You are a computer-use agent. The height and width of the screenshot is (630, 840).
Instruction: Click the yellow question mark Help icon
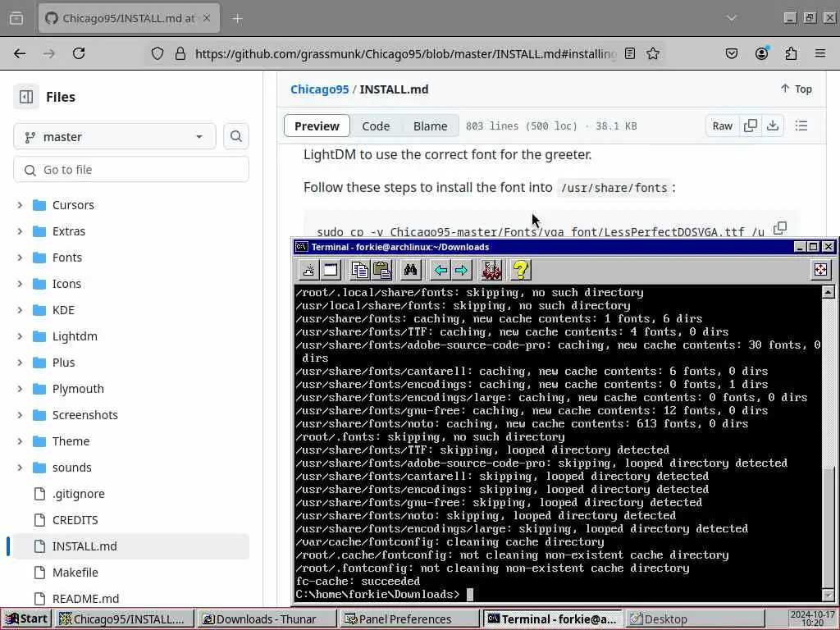(520, 270)
